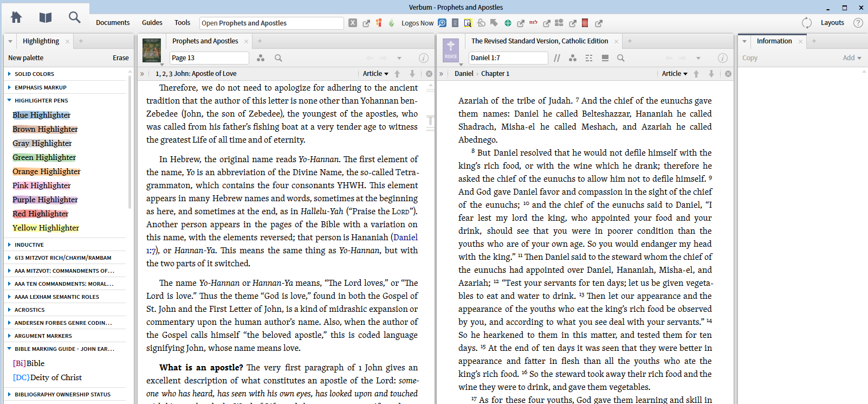Search inside the RSVCE panel

(x=621, y=58)
